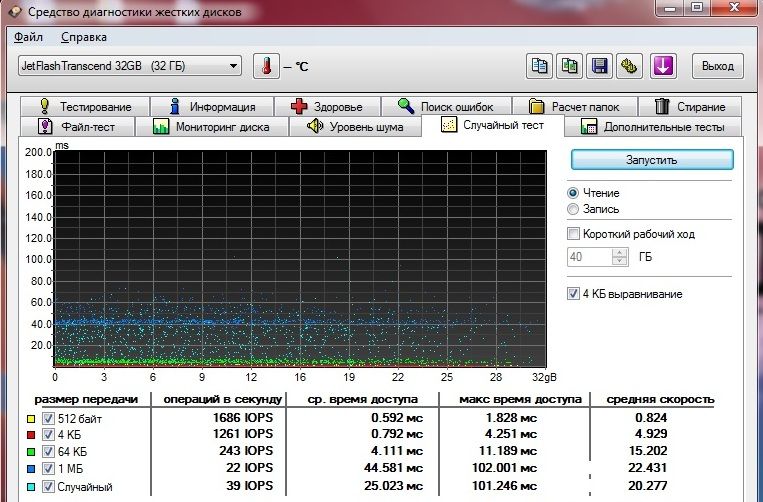Viewport: 763px width, 502px height.
Task: Open the settings icon with gears
Action: (629, 67)
